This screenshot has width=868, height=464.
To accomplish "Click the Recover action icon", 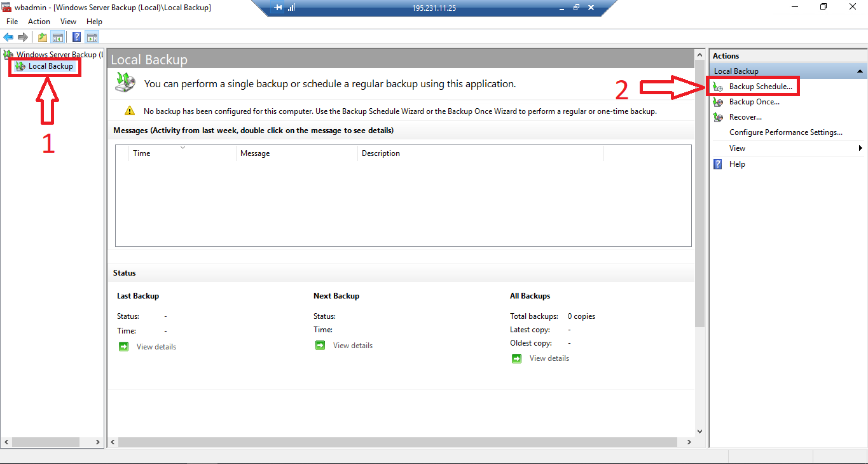I will (x=718, y=116).
